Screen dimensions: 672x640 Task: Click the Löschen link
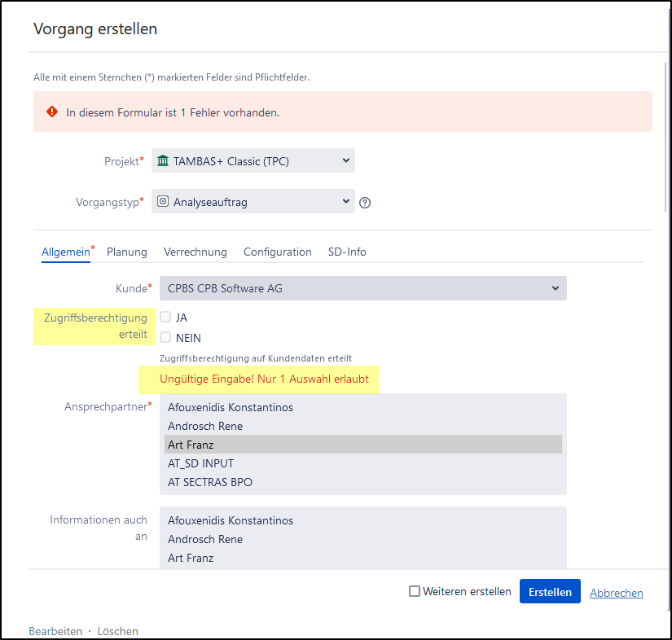click(118, 631)
